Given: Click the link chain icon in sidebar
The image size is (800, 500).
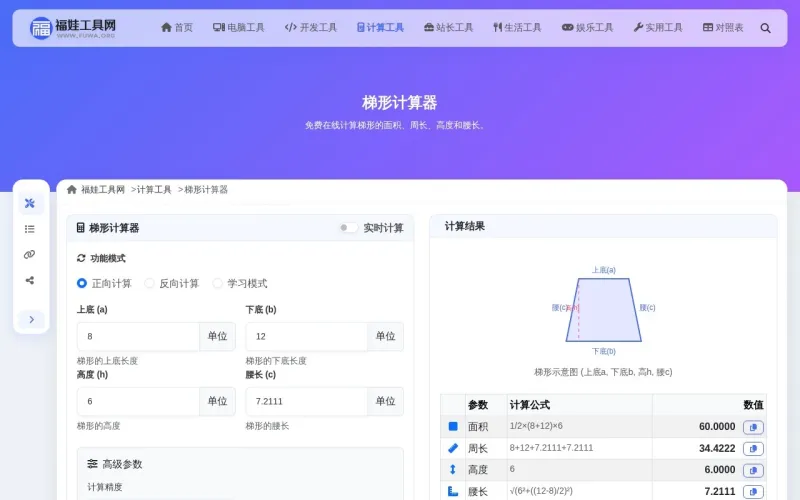Looking at the screenshot, I should pyautogui.click(x=30, y=255).
